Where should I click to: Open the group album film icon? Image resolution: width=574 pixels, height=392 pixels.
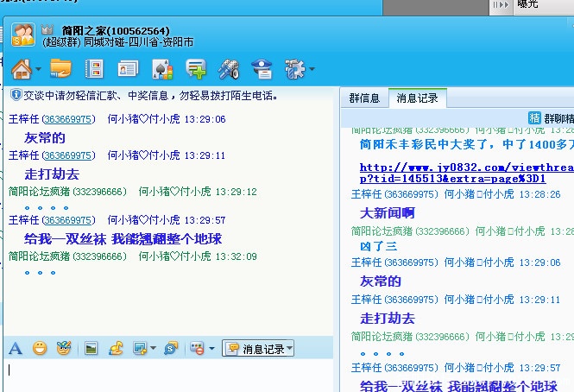94,69
